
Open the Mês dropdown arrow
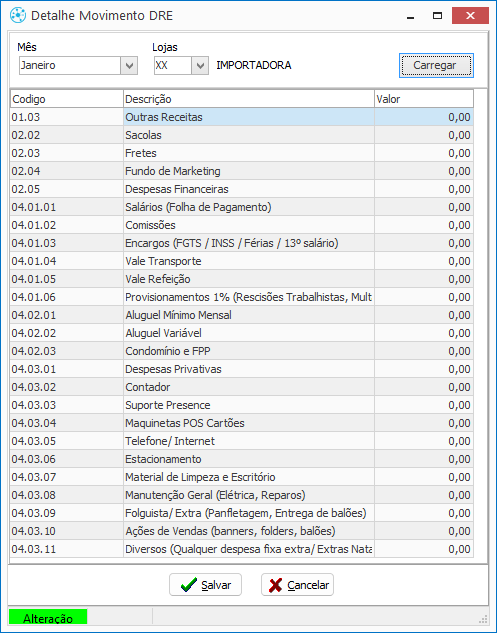[x=129, y=65]
